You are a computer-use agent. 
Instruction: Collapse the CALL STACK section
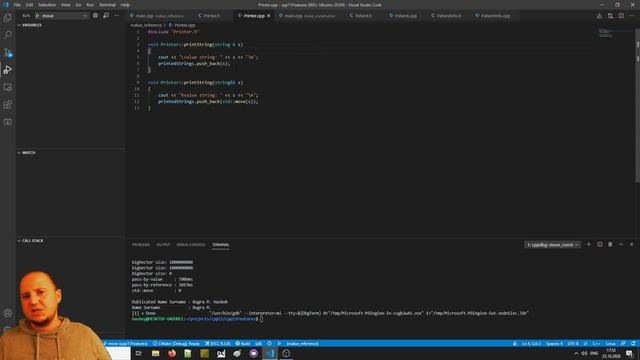pos(30,241)
